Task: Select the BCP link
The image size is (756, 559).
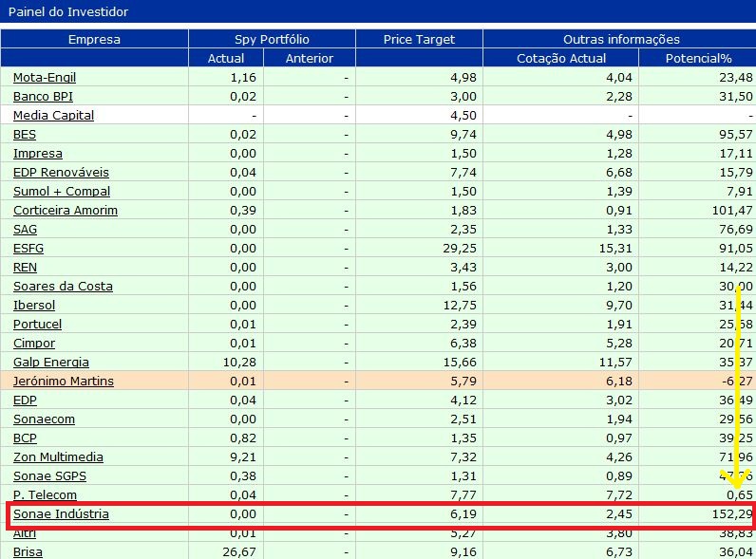Action: (x=25, y=438)
